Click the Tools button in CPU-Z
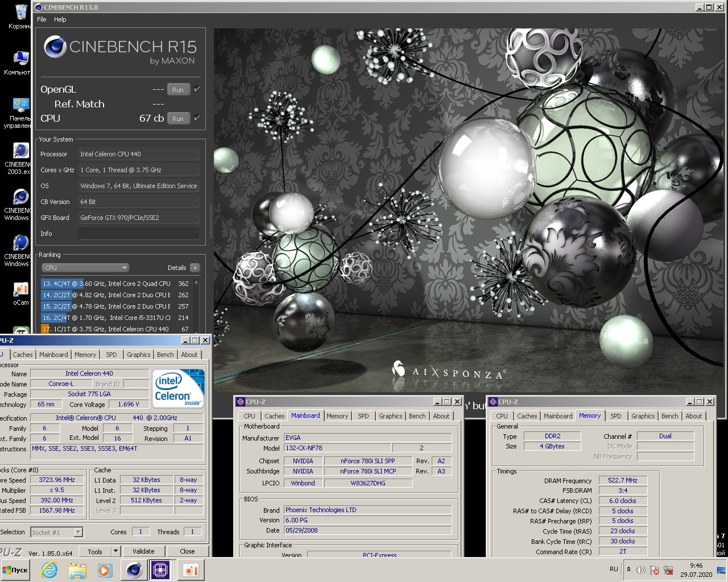 95,551
